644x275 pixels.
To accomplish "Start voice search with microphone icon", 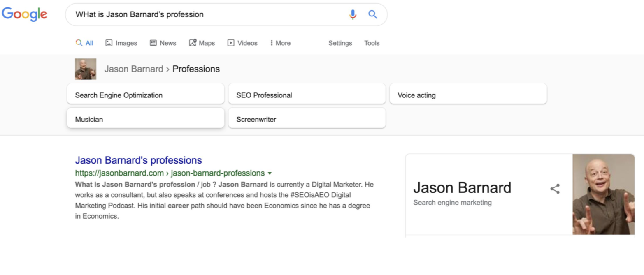I will [x=353, y=14].
